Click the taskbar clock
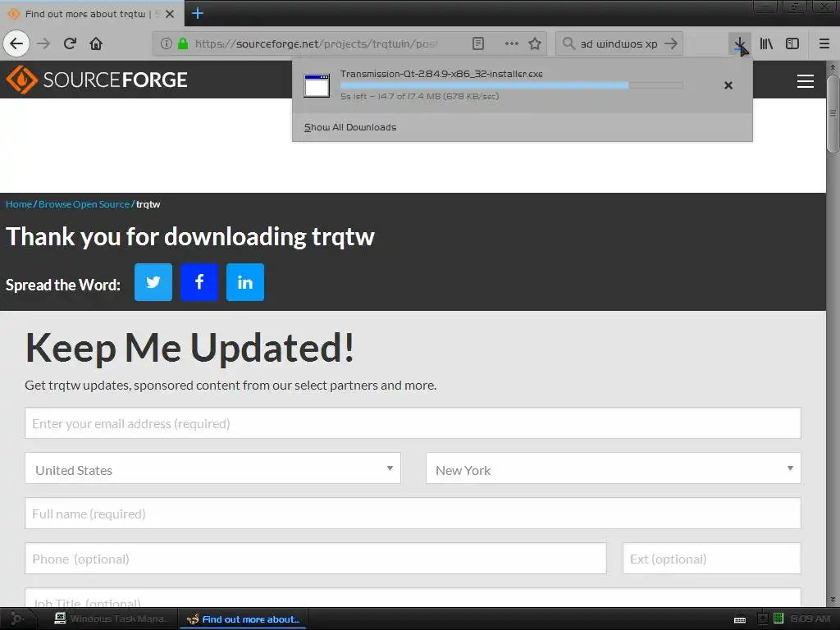840x630 pixels. [x=810, y=619]
